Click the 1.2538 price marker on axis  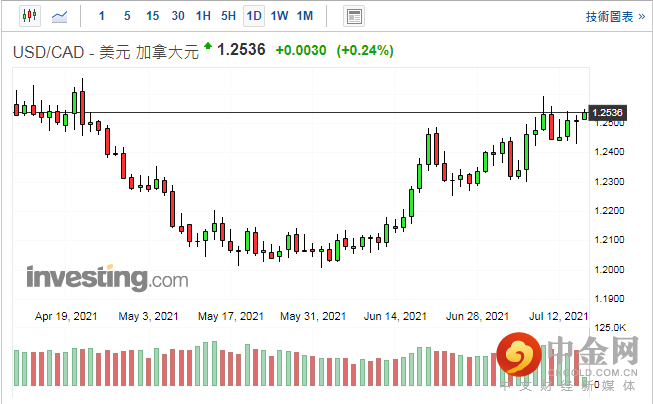[607, 112]
